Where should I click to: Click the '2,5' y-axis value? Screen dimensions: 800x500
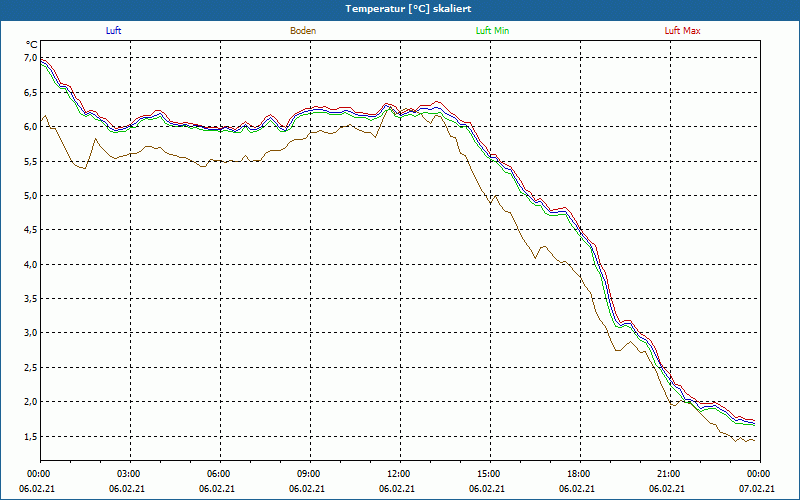[x=31, y=368]
